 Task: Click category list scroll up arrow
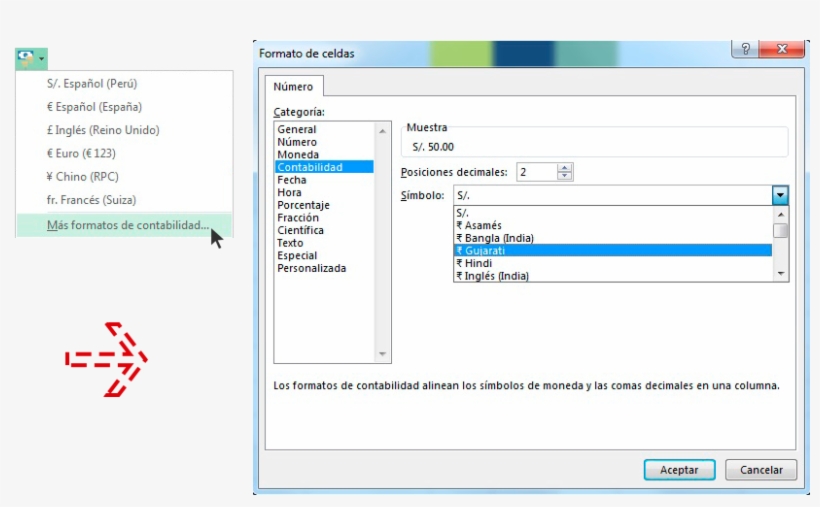(x=382, y=131)
